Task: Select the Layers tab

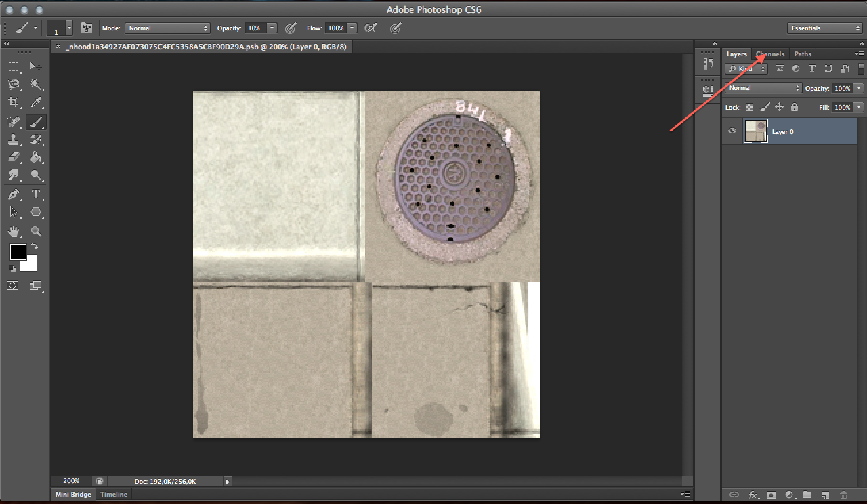Action: point(736,54)
